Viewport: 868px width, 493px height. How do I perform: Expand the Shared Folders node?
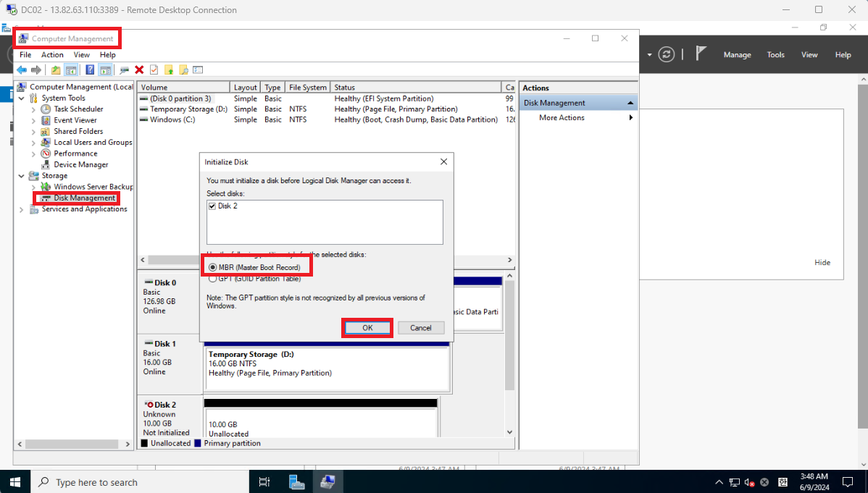(x=33, y=131)
